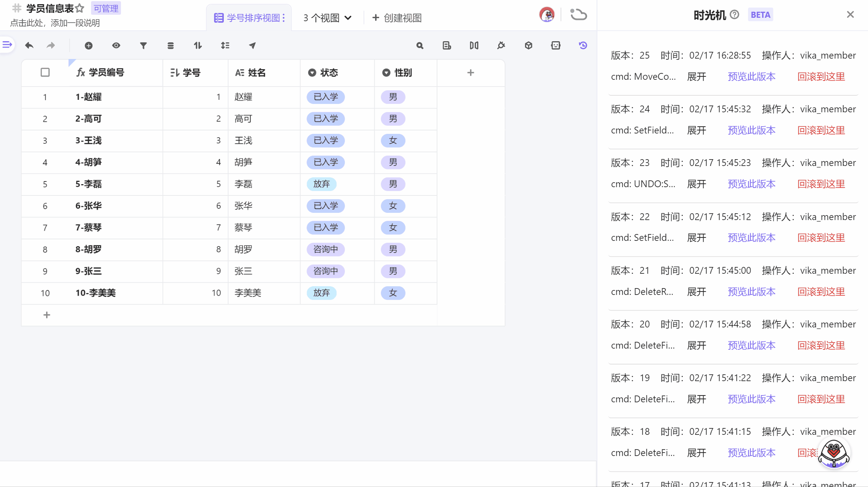Image resolution: width=868 pixels, height=487 pixels.
Task: Expand details of version 22
Action: (x=696, y=238)
